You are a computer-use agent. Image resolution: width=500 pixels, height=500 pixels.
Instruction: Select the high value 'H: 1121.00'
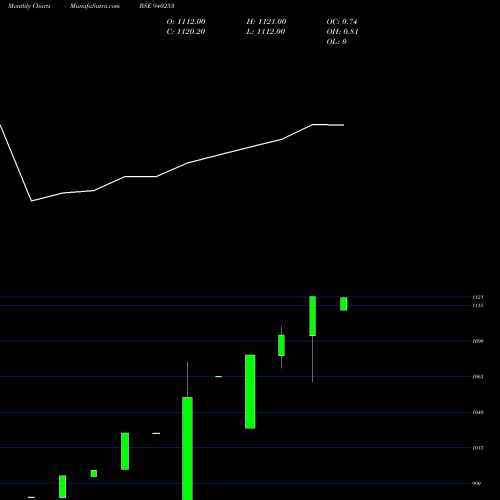(x=266, y=22)
